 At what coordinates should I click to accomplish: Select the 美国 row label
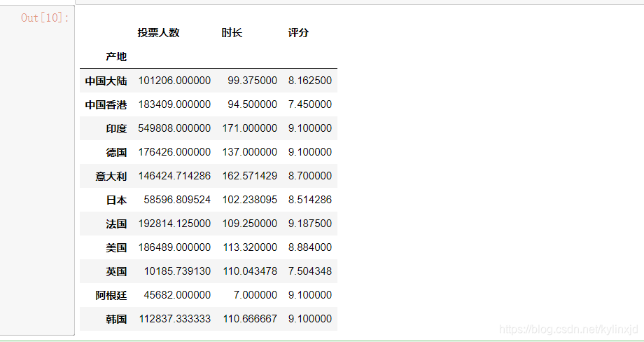coord(116,247)
